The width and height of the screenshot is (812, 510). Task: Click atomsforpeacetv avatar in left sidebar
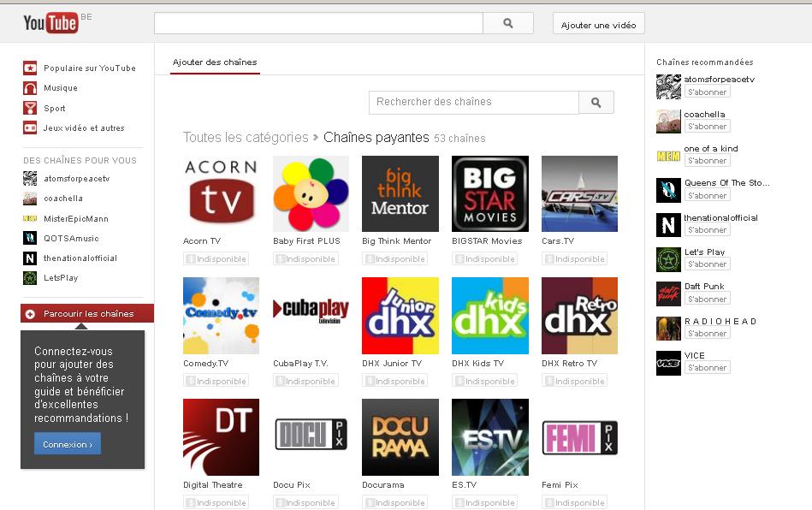(30, 179)
